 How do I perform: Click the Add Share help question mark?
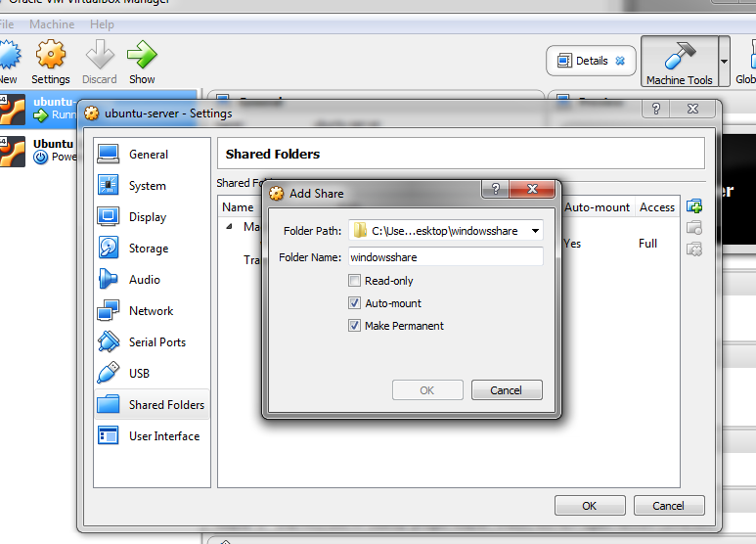pos(495,189)
